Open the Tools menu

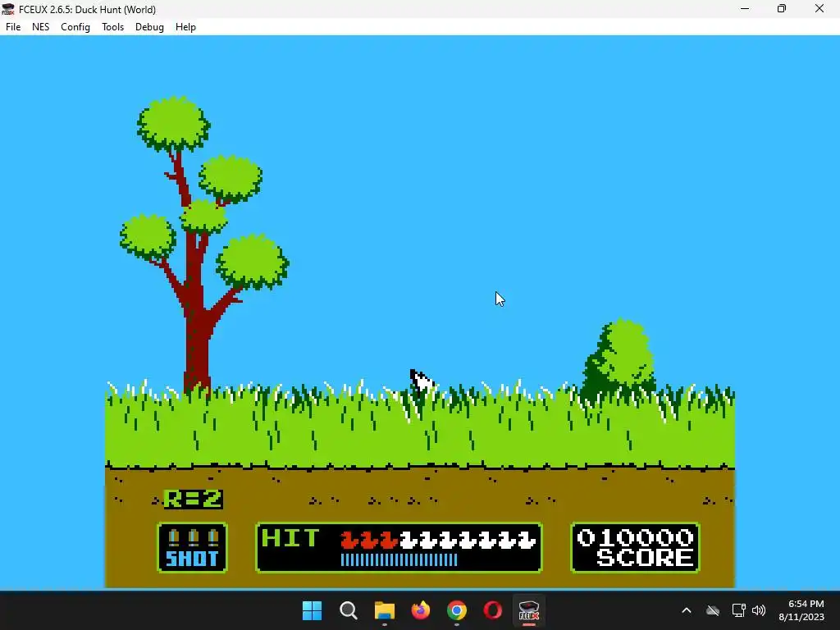pos(112,27)
